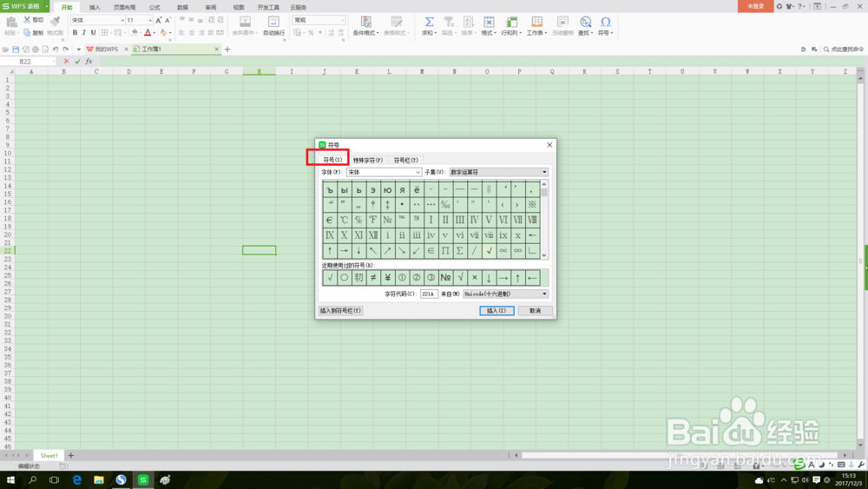Click the percent style icon
868x489 pixels.
pos(311,33)
